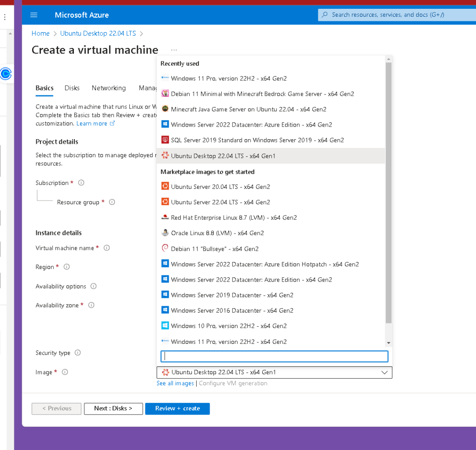Choose Windows Server 2022 Azure Edition Hotpatch
Viewport: 476px width, 450px height.
click(x=271, y=264)
